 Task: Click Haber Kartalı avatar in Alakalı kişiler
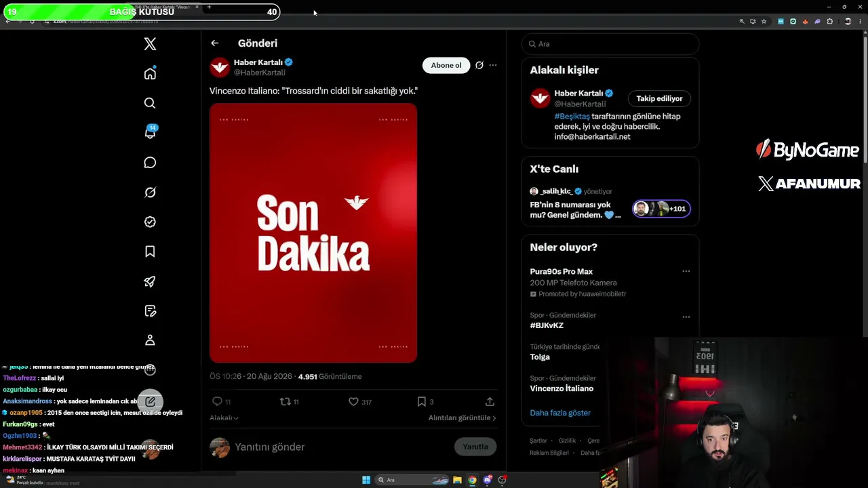pos(540,98)
